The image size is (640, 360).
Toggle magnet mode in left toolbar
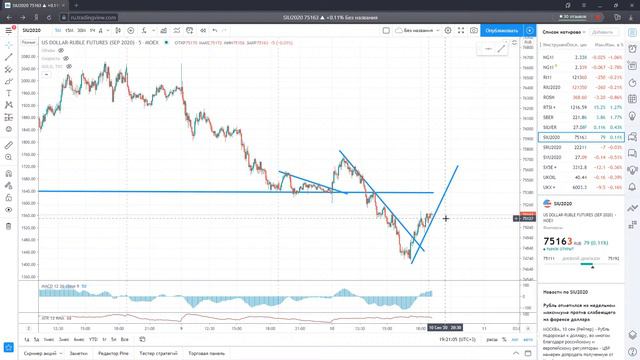tap(9, 173)
